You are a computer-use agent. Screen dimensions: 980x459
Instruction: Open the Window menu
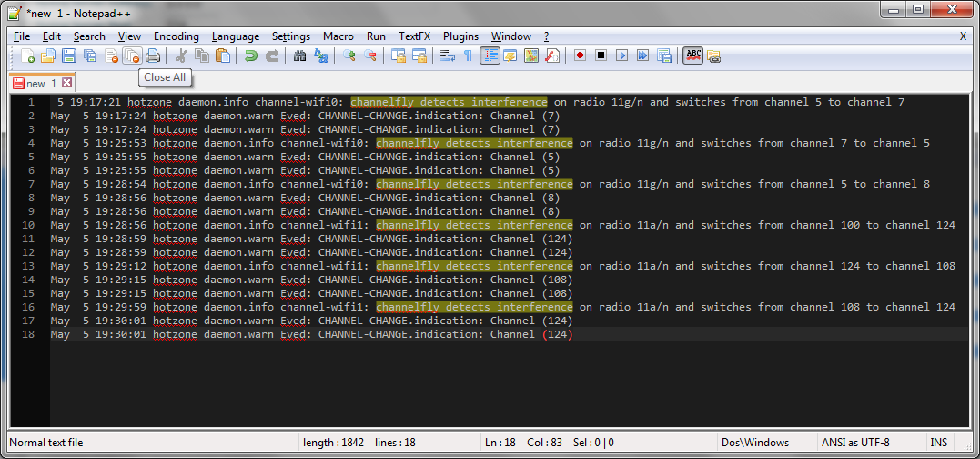(x=511, y=36)
